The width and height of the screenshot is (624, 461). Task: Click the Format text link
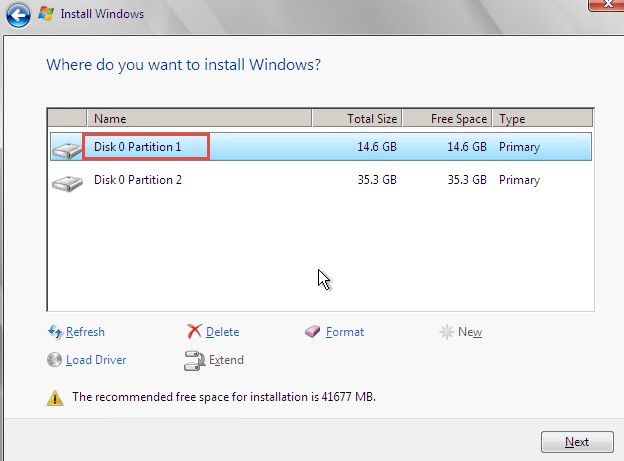[x=345, y=332]
